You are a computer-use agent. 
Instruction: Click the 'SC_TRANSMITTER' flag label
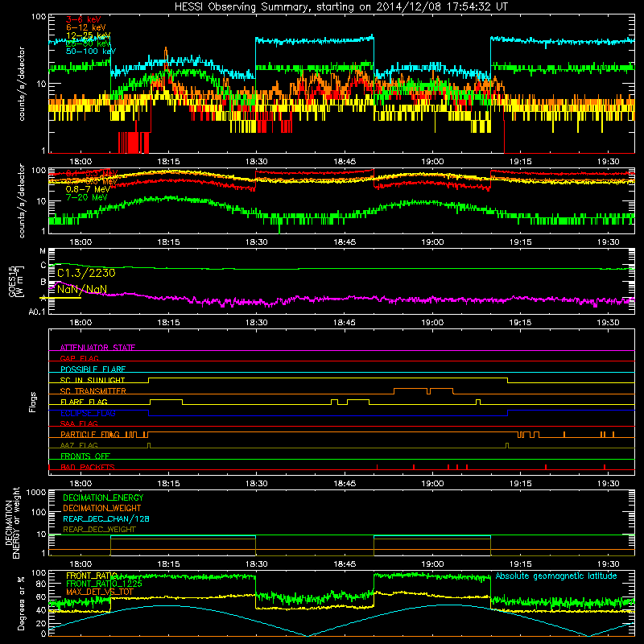tap(93, 391)
